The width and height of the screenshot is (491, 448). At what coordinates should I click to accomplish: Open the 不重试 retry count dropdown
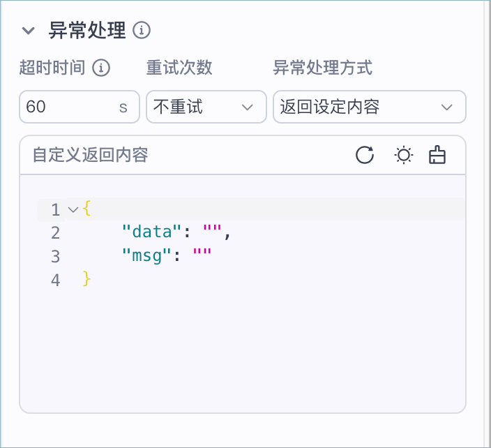coord(206,107)
